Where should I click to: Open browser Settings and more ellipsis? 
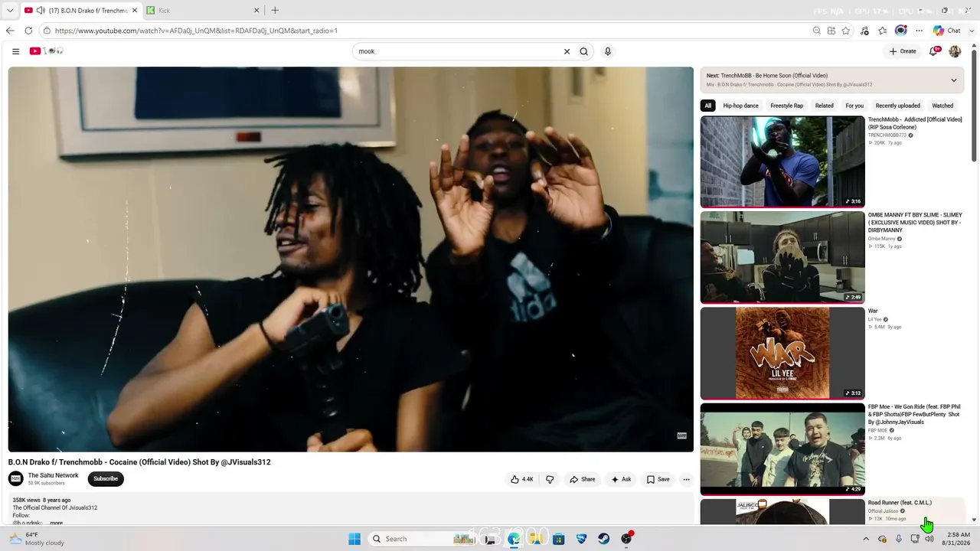pos(919,31)
